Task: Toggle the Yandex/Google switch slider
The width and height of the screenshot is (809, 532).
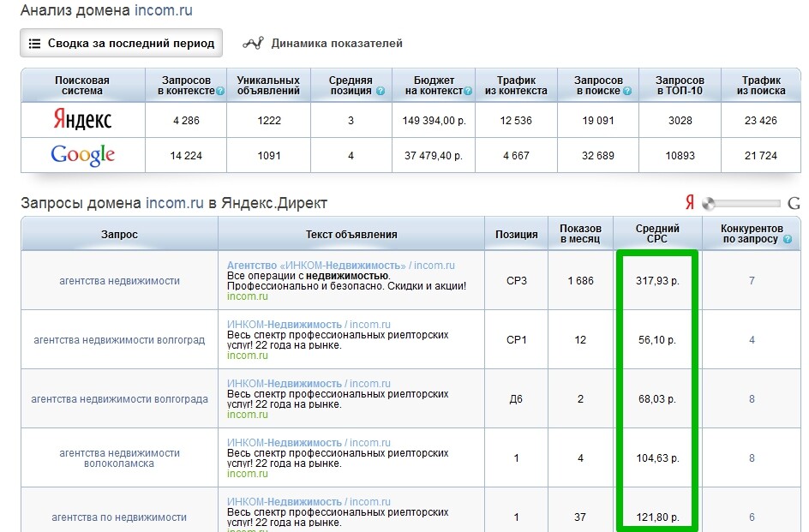Action: coord(741,203)
